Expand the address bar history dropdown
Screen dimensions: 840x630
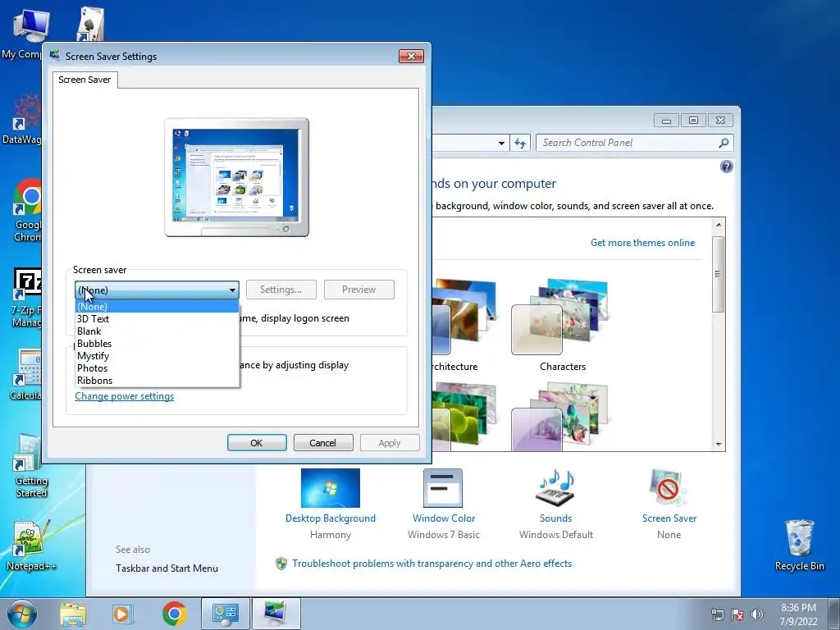tap(501, 143)
